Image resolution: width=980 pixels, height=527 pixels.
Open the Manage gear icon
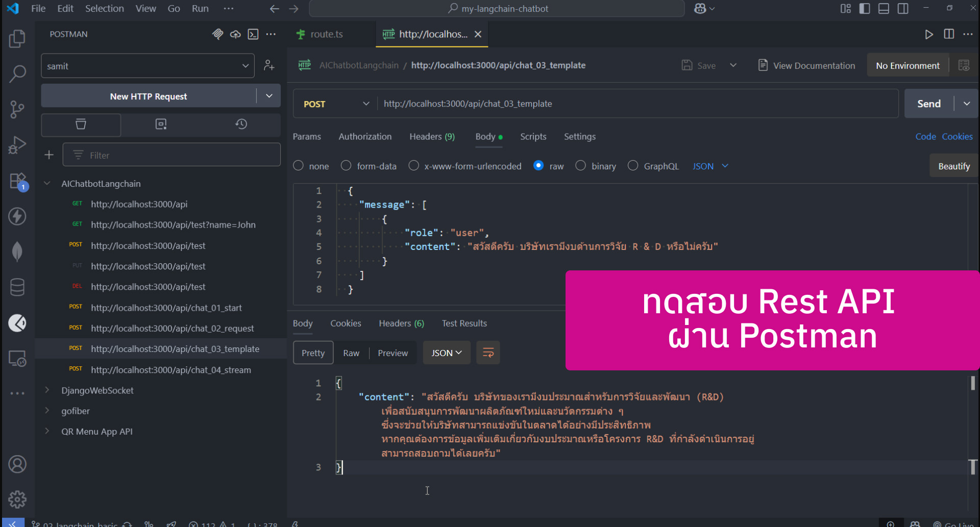click(x=17, y=499)
